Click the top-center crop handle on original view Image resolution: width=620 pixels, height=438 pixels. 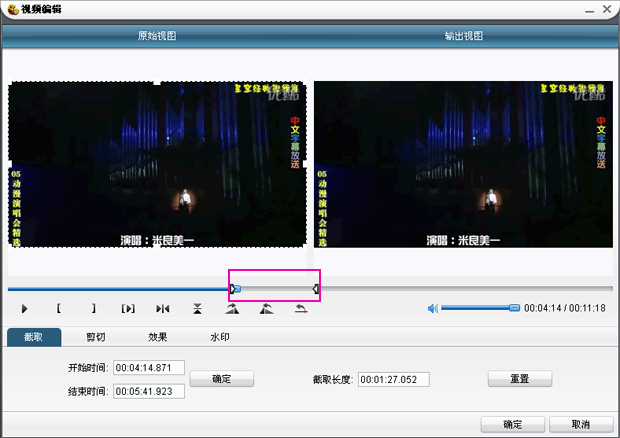click(x=157, y=82)
